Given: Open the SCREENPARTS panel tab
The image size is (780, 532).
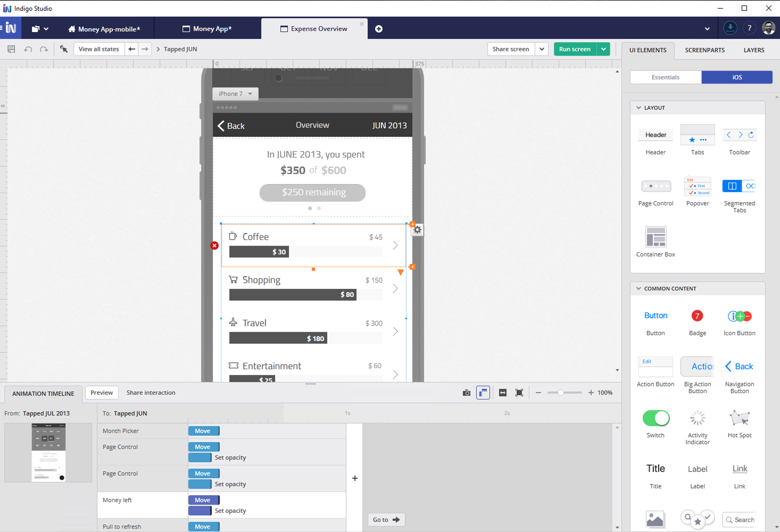Looking at the screenshot, I should pos(704,50).
